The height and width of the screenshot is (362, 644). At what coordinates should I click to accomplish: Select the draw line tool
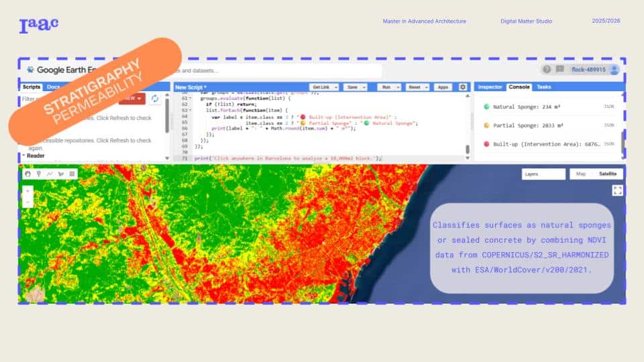pyautogui.click(x=50, y=174)
